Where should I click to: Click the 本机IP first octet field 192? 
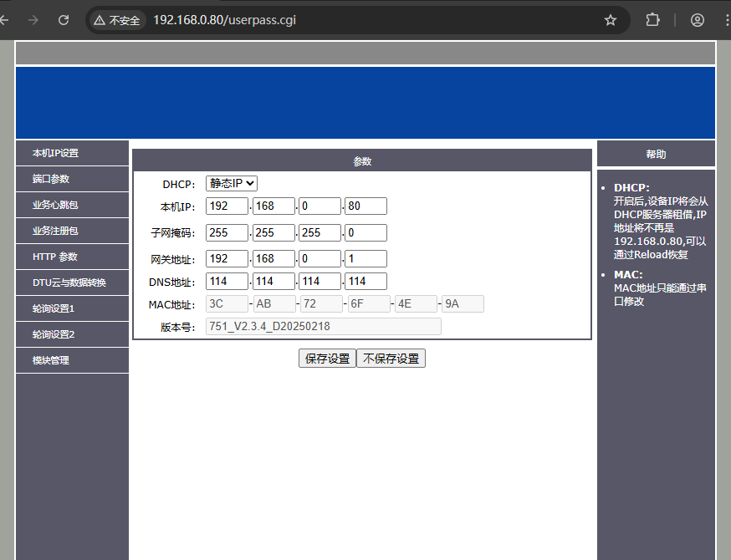[227, 206]
